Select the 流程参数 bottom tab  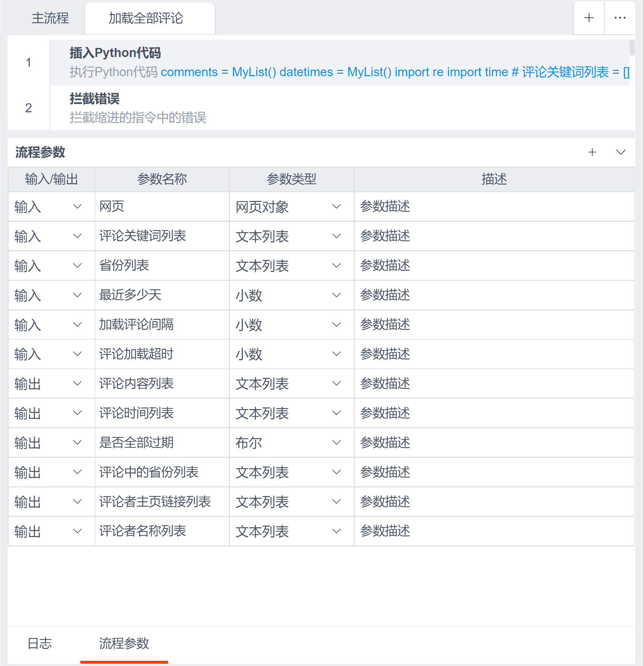point(124,643)
